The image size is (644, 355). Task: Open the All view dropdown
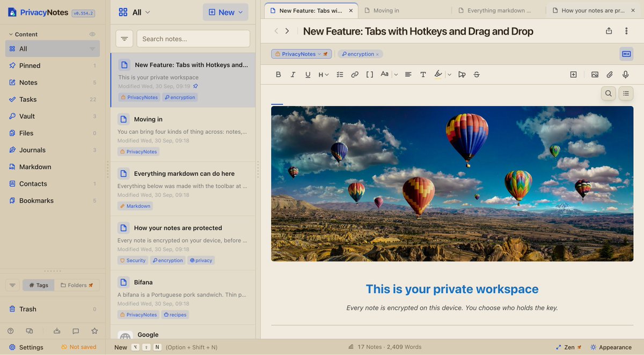pos(135,12)
